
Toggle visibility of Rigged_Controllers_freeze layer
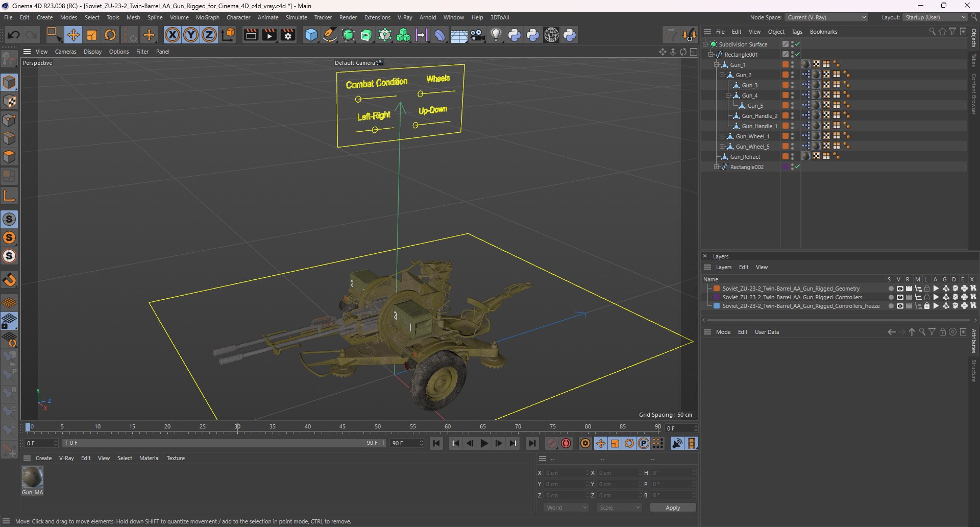click(x=899, y=306)
